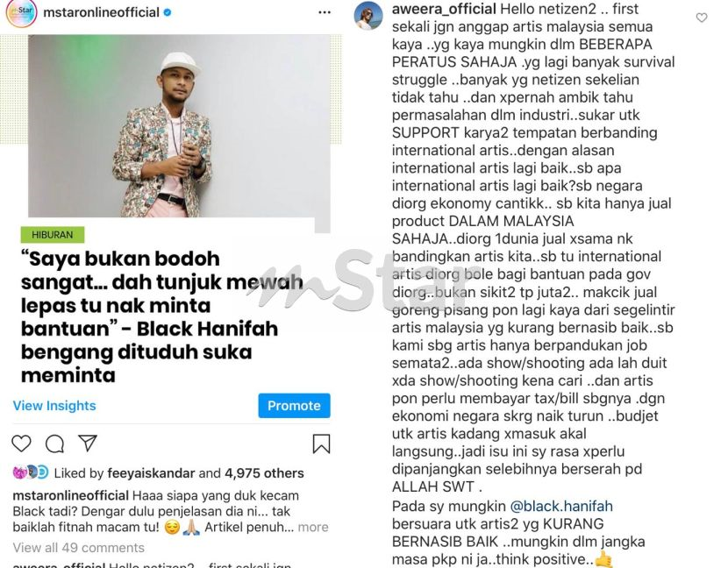
Task: Like aweera_official's comment heart
Action: [702, 18]
